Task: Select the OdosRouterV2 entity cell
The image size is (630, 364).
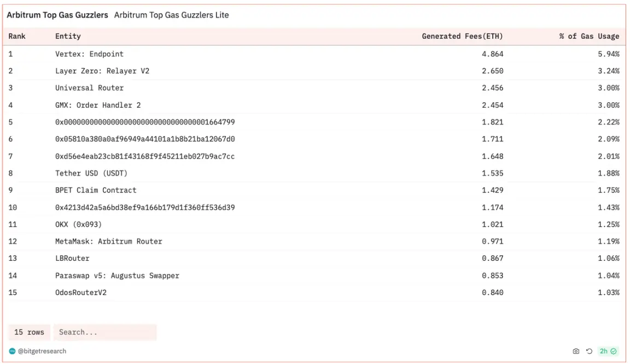Action: point(81,292)
